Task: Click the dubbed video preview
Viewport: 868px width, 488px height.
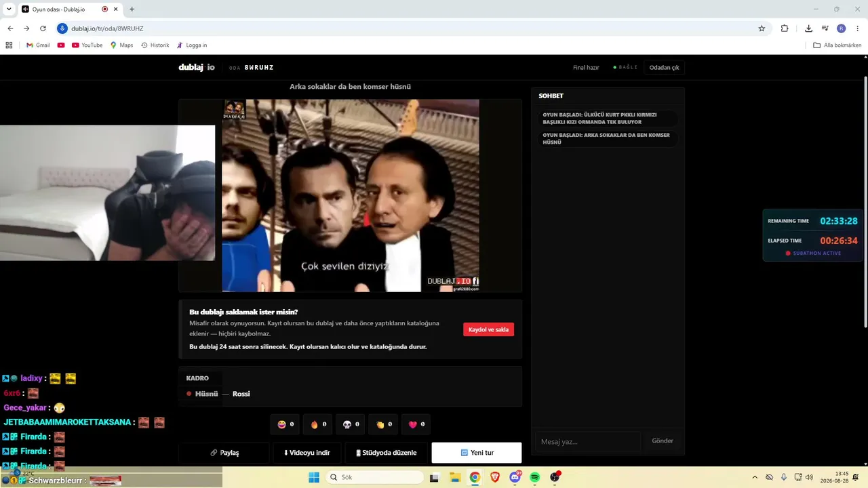Action: click(x=351, y=196)
